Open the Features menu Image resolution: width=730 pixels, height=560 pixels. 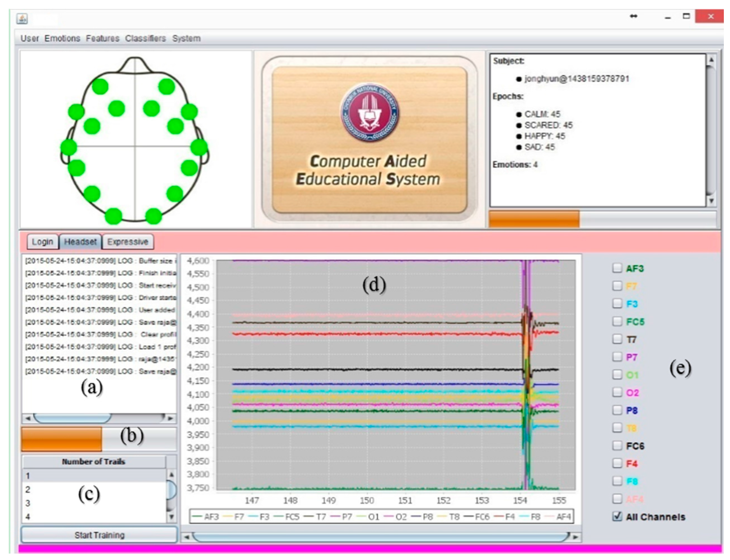[102, 38]
